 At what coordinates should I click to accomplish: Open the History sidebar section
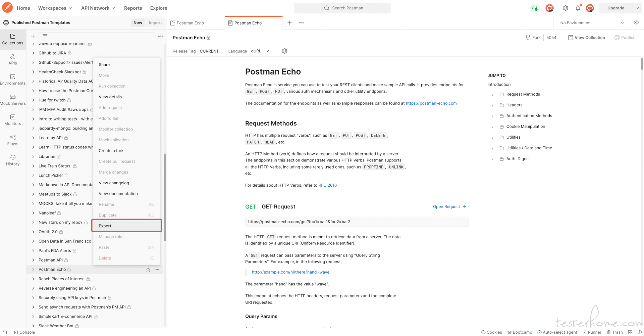[x=13, y=160]
